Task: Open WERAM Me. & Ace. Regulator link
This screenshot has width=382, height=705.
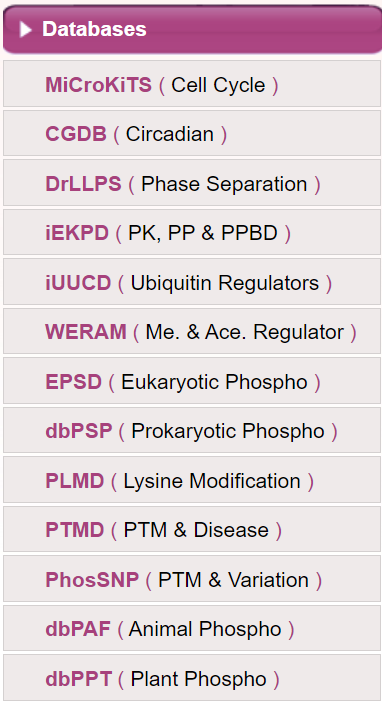Action: (192, 331)
